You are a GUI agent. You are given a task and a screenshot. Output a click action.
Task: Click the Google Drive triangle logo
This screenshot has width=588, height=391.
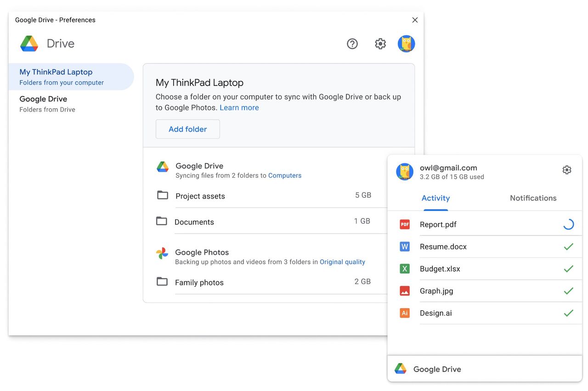163,167
